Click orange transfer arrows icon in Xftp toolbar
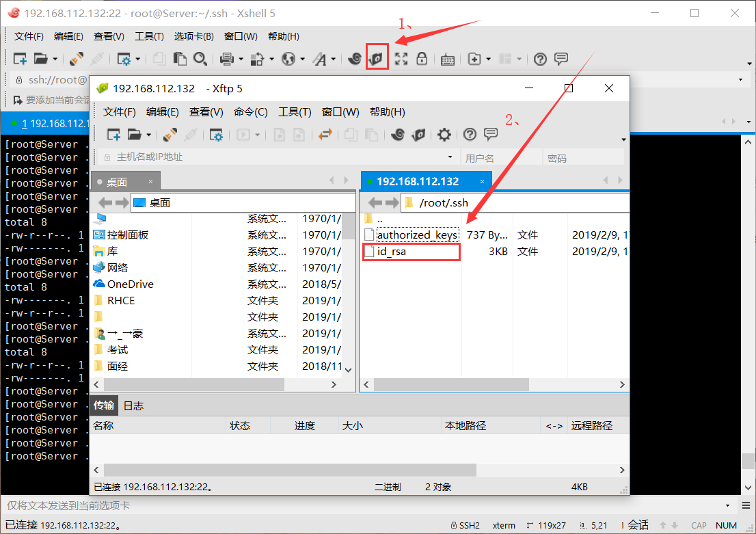The height and width of the screenshot is (534, 756). 325,134
